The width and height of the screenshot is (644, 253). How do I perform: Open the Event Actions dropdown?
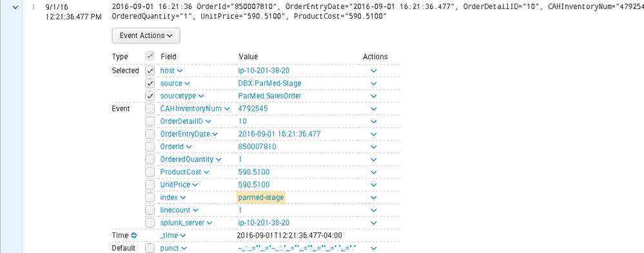tap(146, 35)
